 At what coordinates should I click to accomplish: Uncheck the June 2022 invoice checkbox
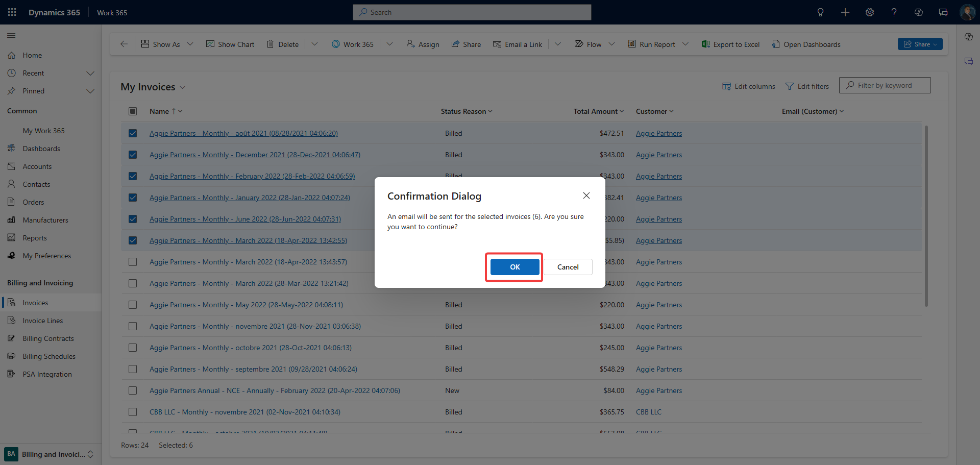click(133, 219)
